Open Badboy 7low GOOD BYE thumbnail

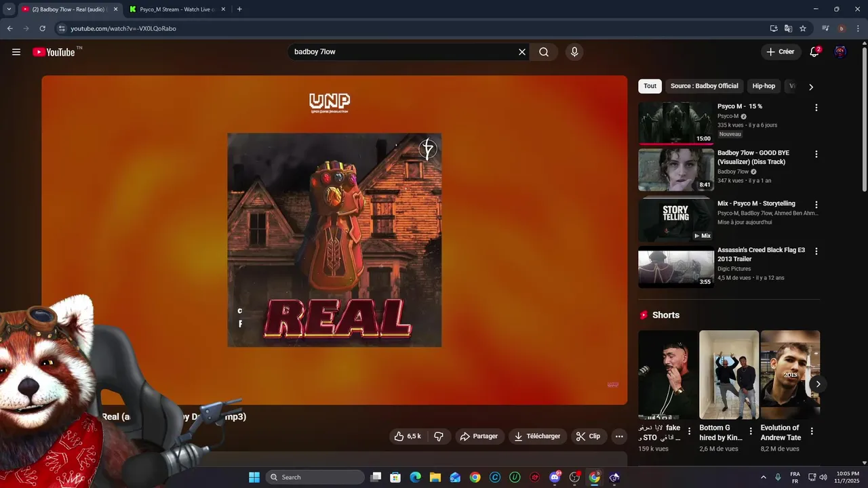pyautogui.click(x=676, y=170)
